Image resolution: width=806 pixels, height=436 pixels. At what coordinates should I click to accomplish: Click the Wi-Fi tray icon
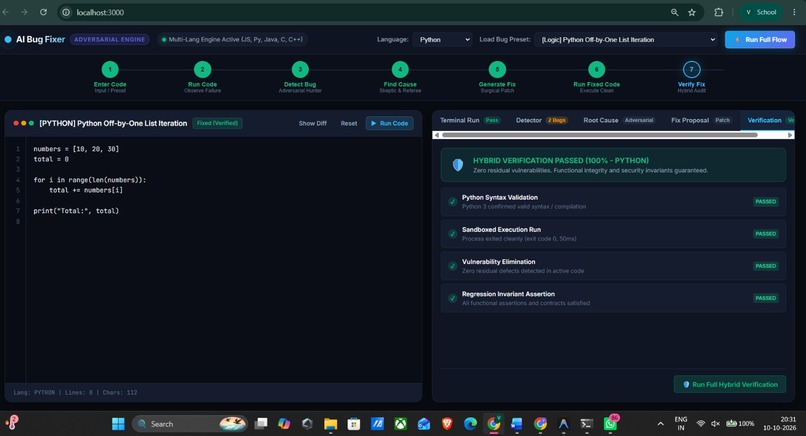pos(701,424)
